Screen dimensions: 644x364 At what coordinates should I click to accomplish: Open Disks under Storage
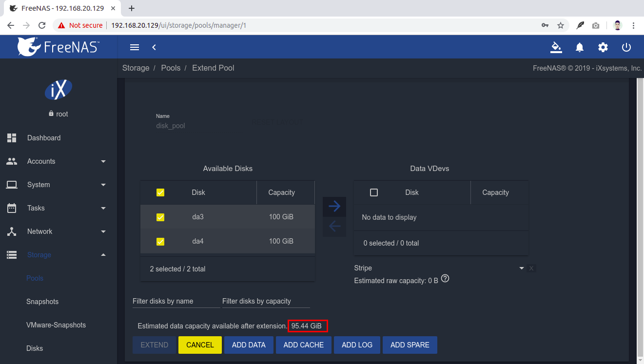pyautogui.click(x=35, y=348)
